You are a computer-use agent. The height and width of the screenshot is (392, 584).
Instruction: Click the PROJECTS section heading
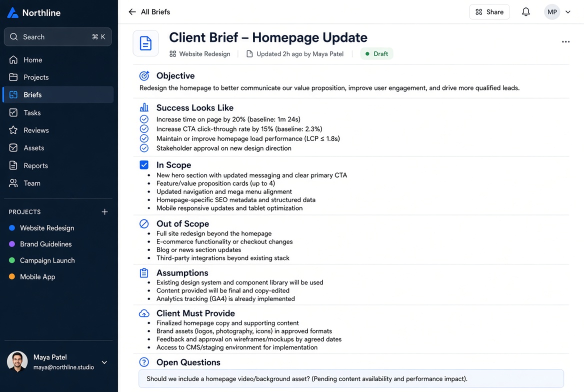[x=24, y=211]
